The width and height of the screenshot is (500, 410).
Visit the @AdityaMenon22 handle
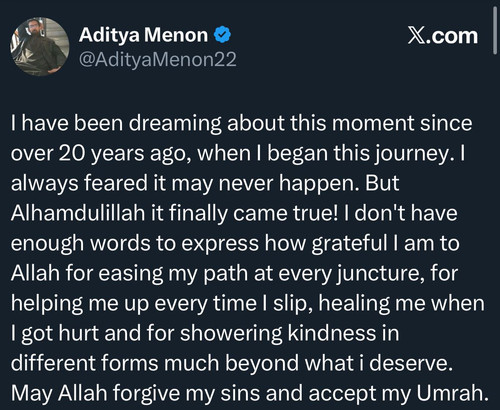point(158,59)
